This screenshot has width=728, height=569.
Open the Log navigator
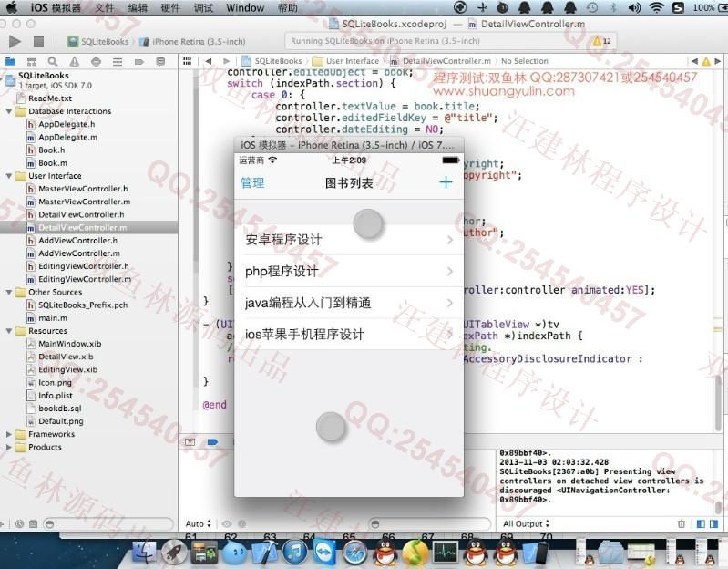(160, 61)
